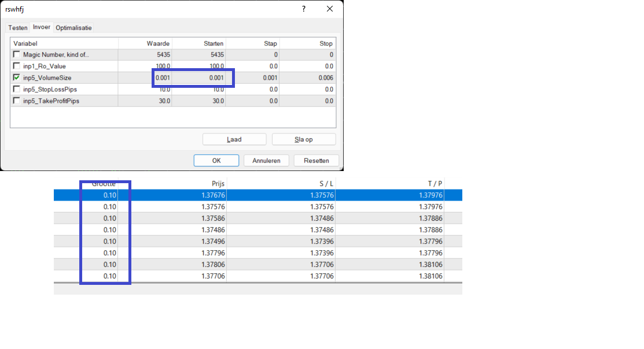Image resolution: width=644 pixels, height=349 pixels.
Task: Click T/P value 1.38106 in row priced 1.37806
Action: tap(431, 265)
